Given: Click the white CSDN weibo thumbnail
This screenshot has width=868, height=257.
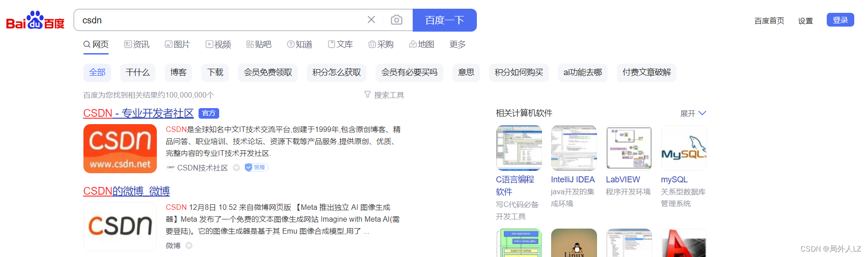Looking at the screenshot, I should tap(120, 226).
